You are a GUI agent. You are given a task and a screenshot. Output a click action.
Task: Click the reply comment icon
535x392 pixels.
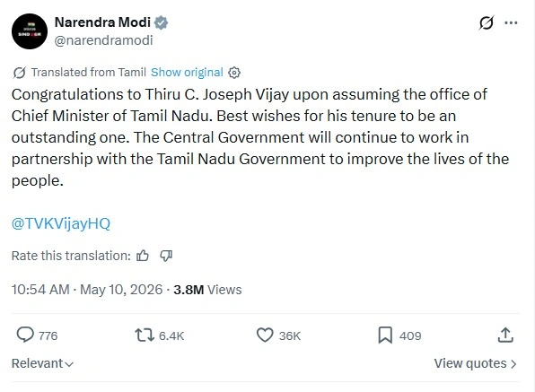[x=25, y=335]
